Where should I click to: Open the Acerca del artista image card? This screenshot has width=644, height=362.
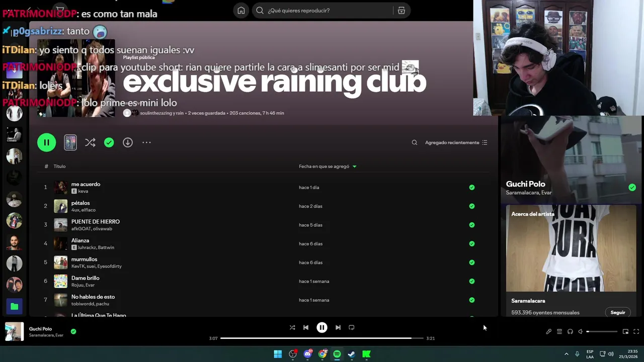[571, 248]
